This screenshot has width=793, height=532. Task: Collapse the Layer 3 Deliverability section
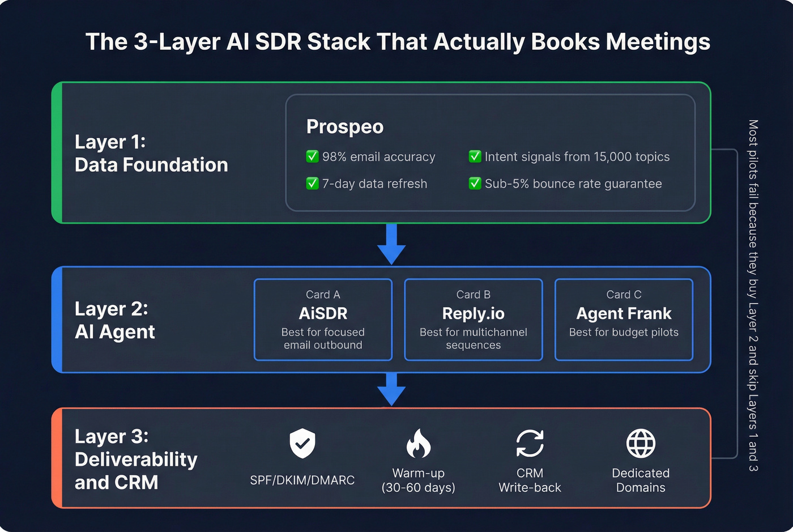pos(136,459)
